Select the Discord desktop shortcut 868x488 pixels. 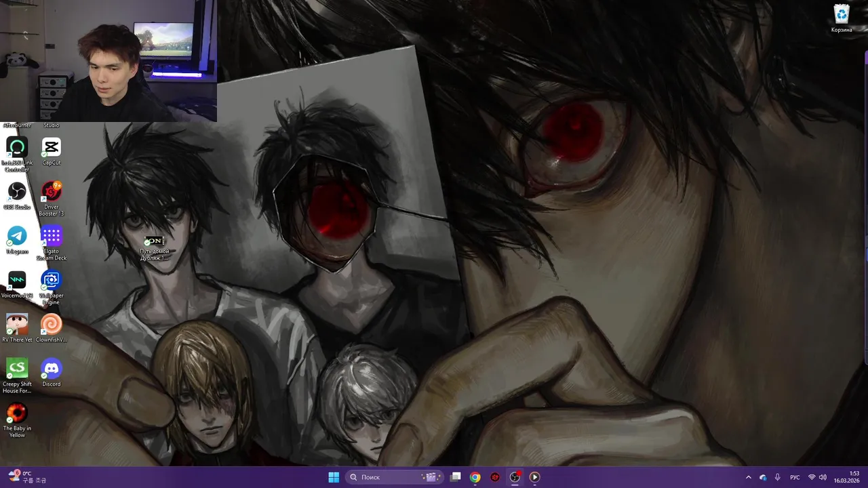tap(52, 373)
